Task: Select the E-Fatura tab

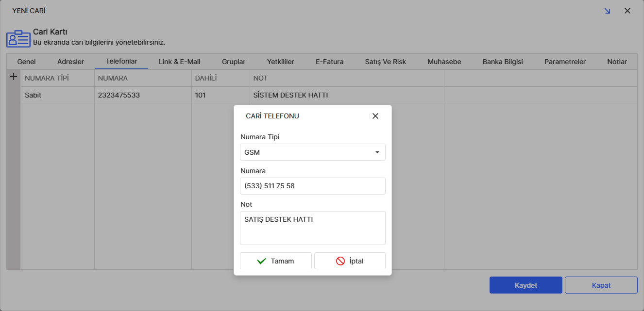Action: (x=329, y=62)
